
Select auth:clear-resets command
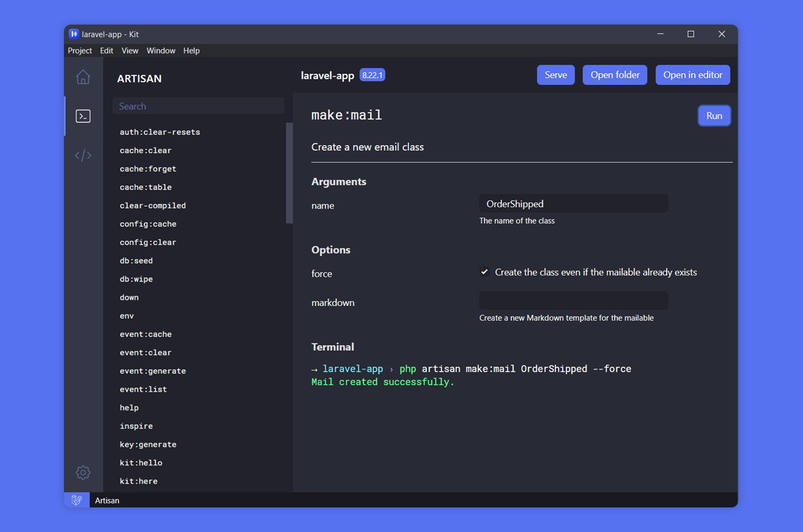[160, 132]
